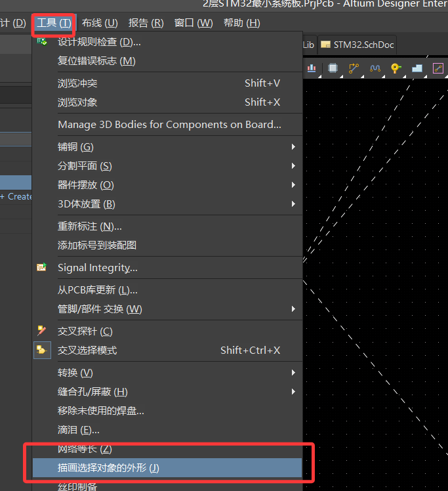Open Signal Integrity...
448x491 pixels.
[x=167, y=268]
